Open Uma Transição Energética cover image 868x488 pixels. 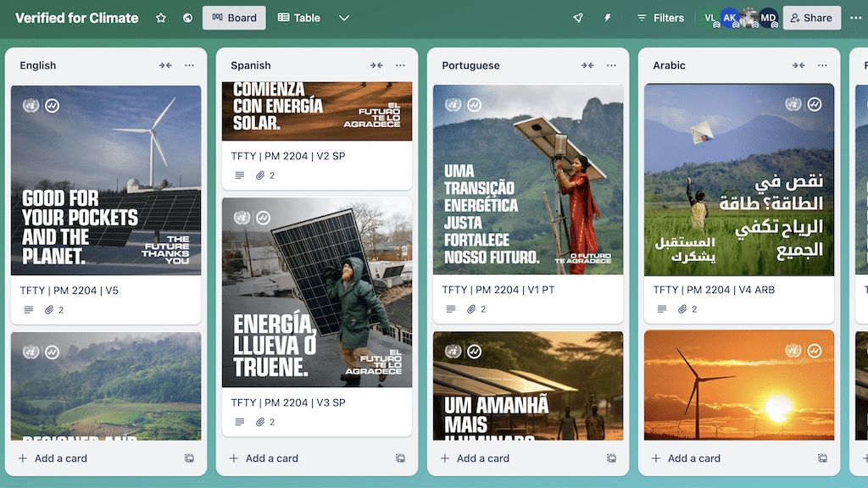tap(527, 180)
